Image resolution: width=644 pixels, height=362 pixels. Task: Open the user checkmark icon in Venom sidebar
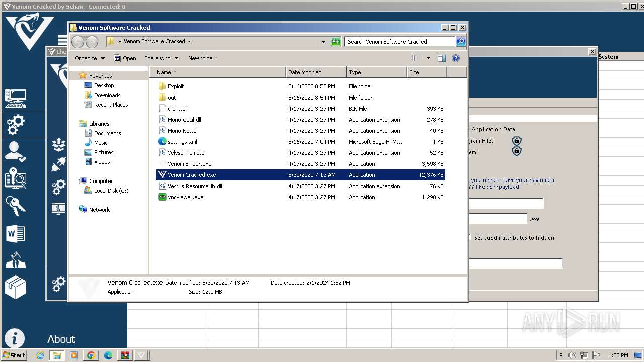click(16, 151)
